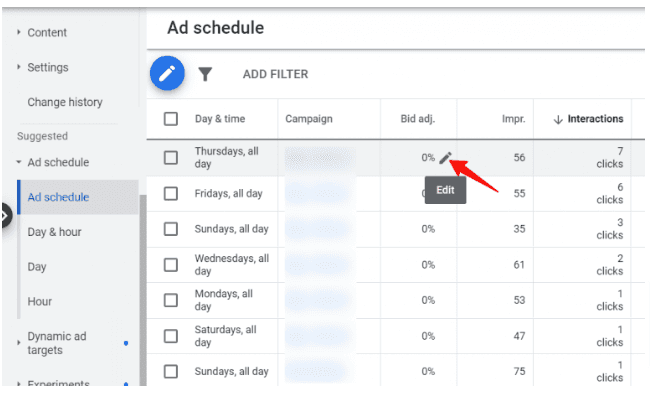Sort by Impr. column header
This screenshot has height=395, width=650.
pos(513,119)
